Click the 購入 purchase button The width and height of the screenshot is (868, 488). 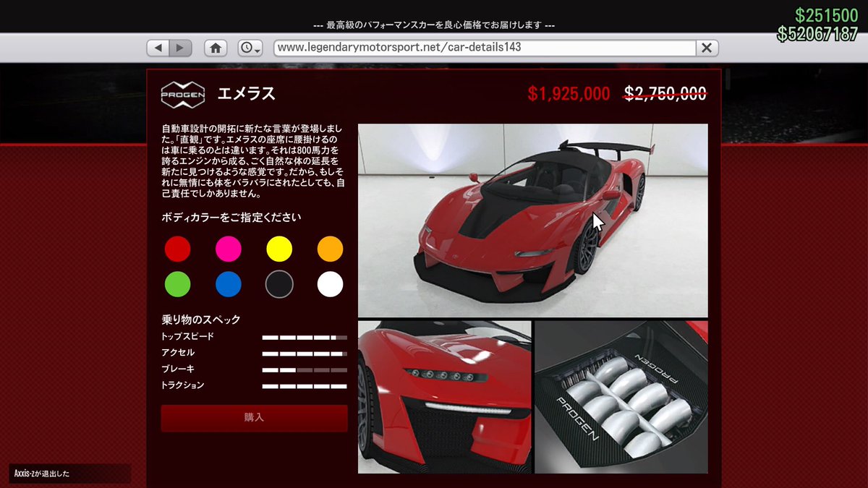[x=254, y=418]
